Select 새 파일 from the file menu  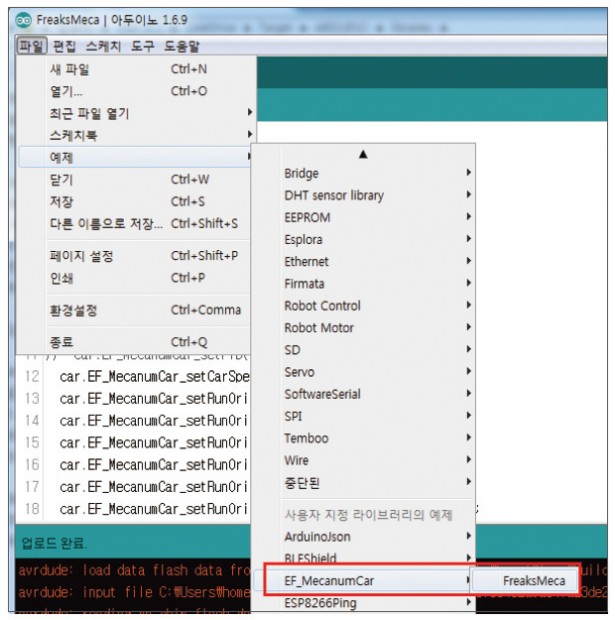70,70
